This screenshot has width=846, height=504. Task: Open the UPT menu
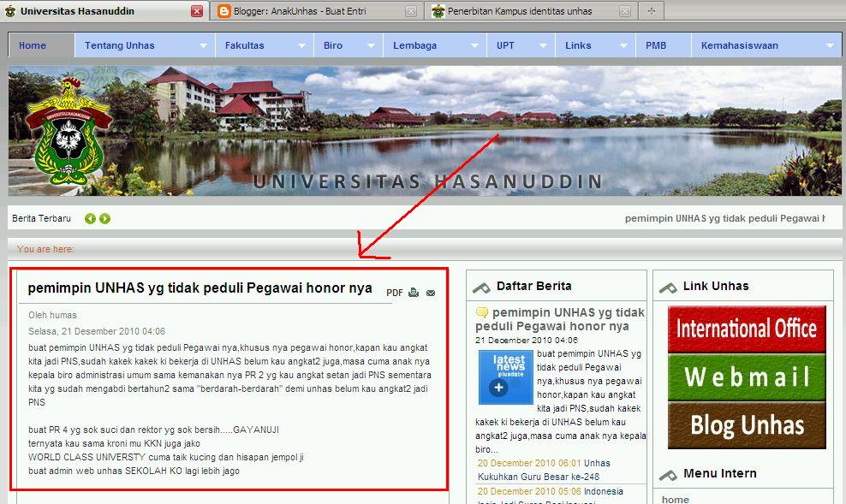coord(521,45)
